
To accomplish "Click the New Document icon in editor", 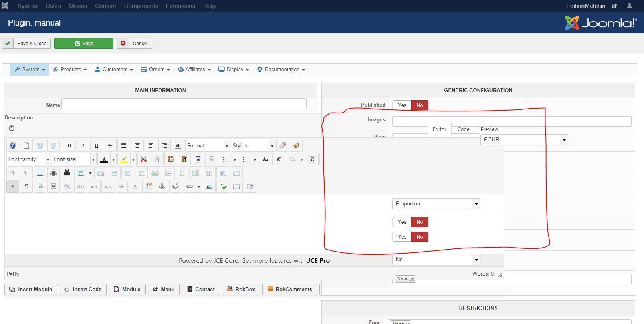I will 26,145.
